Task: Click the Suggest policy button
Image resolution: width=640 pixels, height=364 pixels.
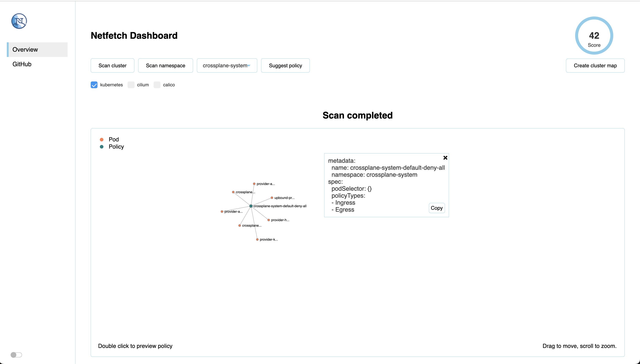Action: click(x=285, y=65)
